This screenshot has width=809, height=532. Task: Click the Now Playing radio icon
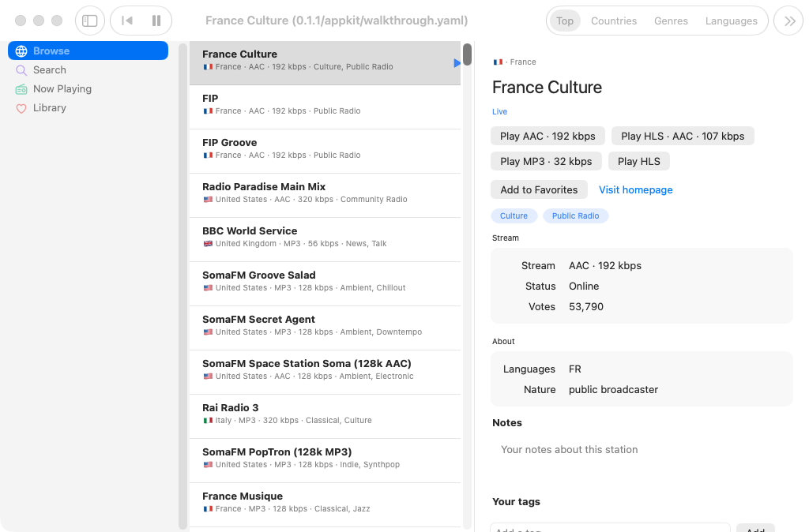pos(21,89)
